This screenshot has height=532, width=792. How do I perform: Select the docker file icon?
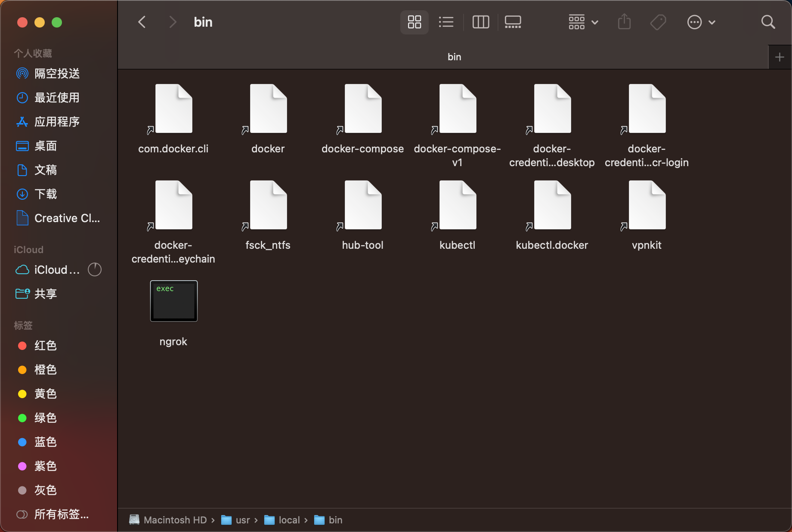(268, 109)
